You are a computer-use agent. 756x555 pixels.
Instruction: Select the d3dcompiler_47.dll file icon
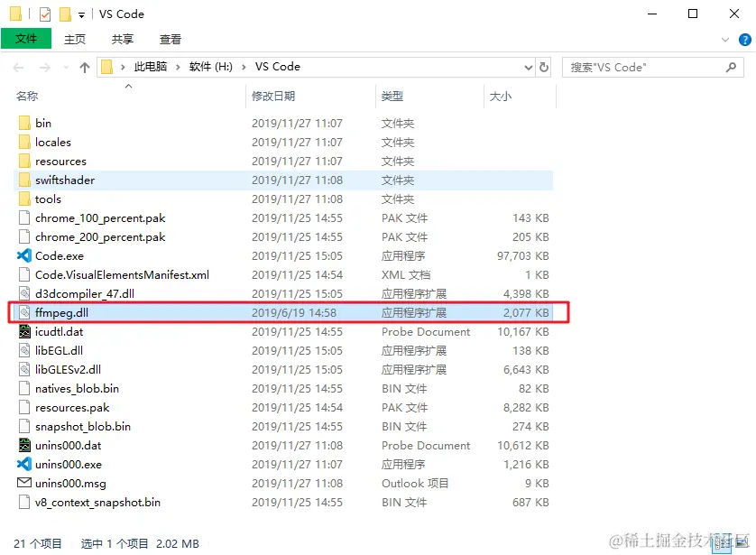pos(24,293)
